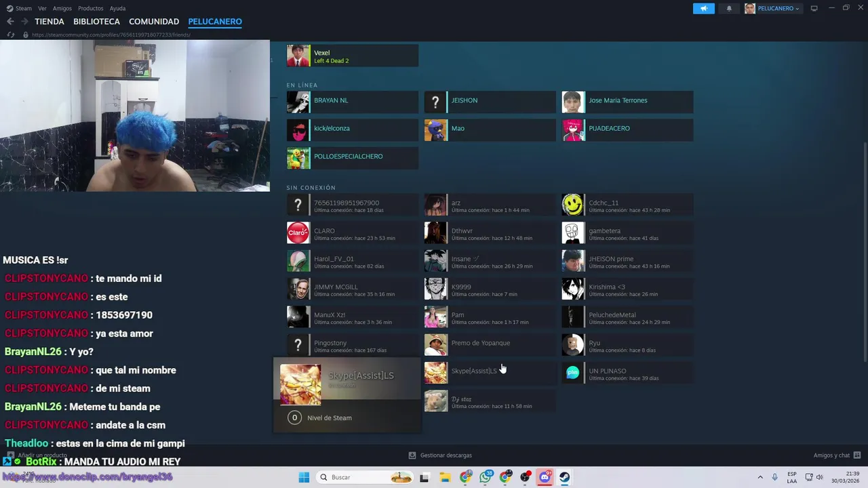
Task: Select offline friend gambetera
Action: (627, 232)
